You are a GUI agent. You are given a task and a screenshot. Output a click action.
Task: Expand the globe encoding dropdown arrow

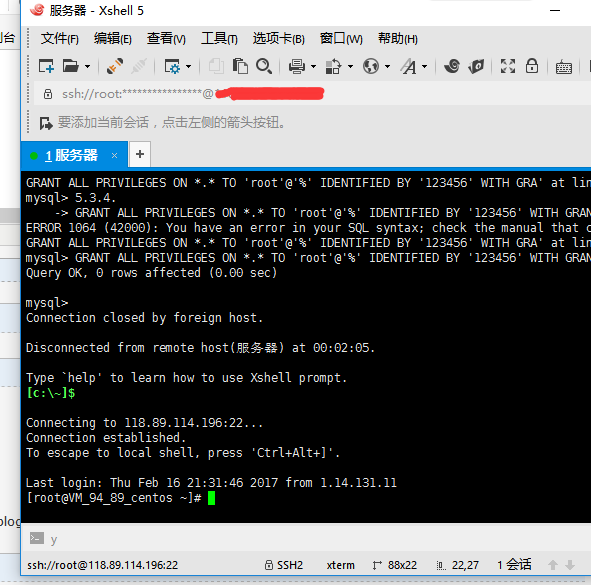[x=387, y=67]
